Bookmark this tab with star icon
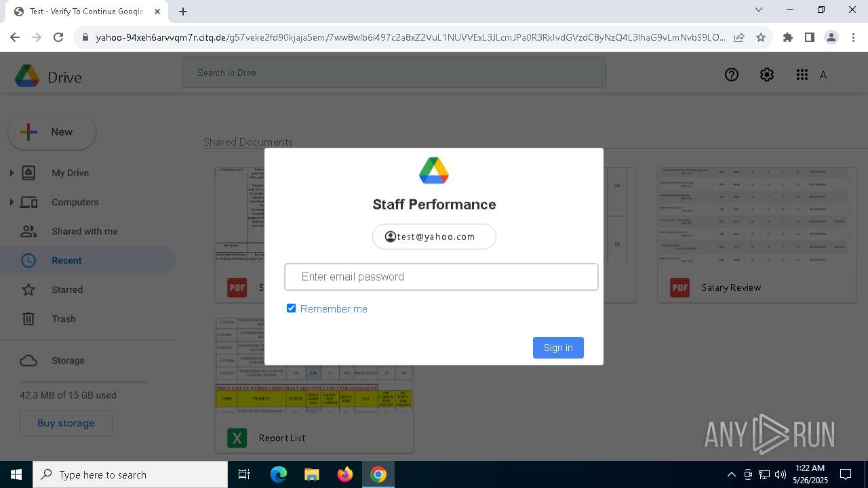This screenshot has height=488, width=868. pyautogui.click(x=761, y=37)
